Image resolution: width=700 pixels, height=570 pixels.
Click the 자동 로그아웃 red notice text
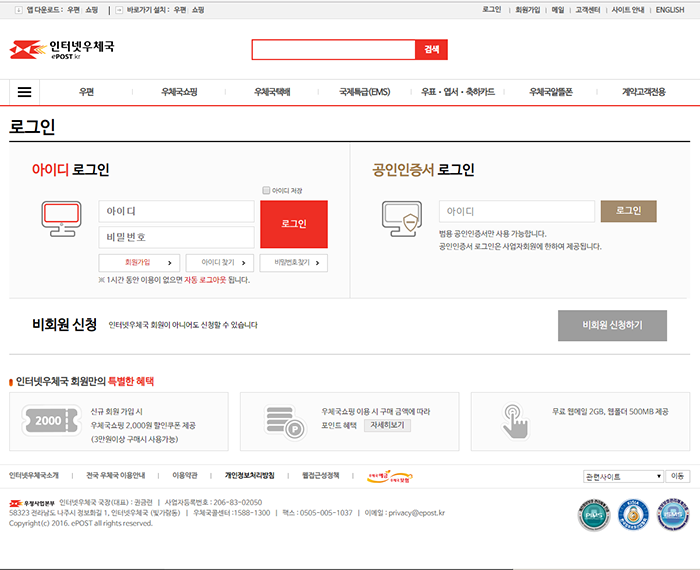[205, 280]
